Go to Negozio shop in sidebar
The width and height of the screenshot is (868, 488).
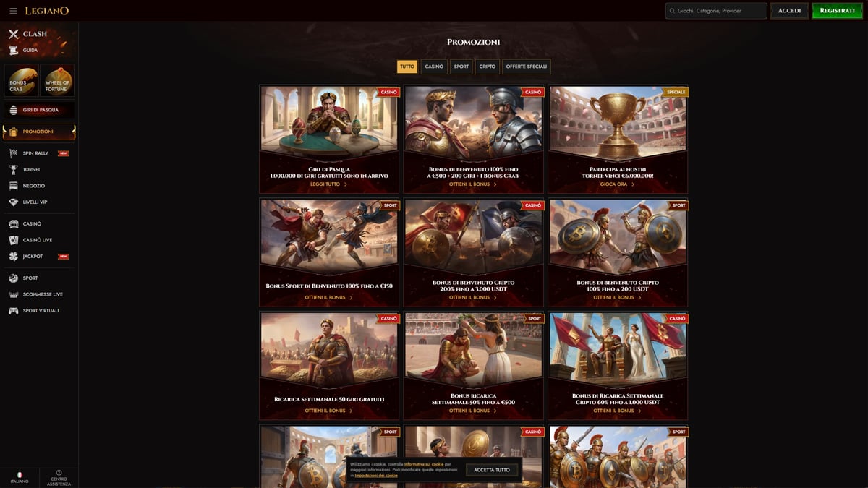pyautogui.click(x=33, y=186)
